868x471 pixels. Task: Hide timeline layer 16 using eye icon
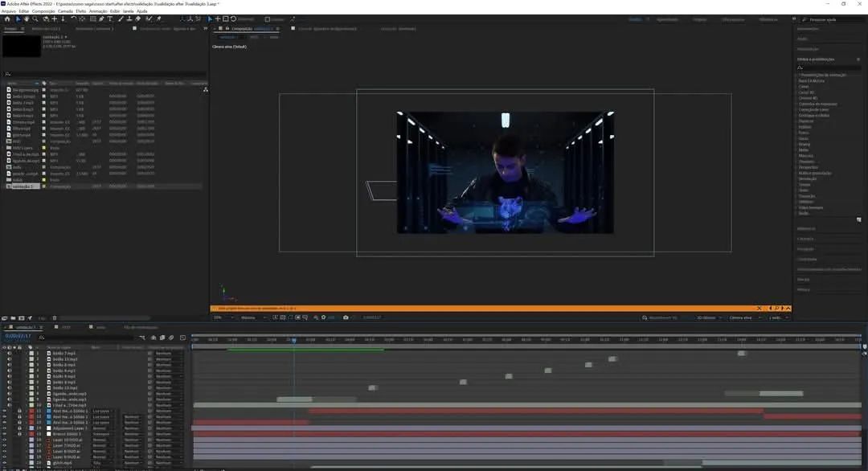[5, 440]
